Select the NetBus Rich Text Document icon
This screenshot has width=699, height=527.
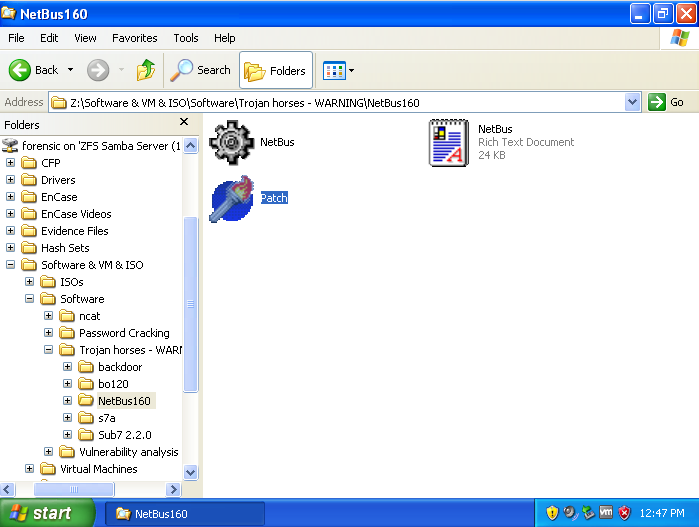coord(449,143)
